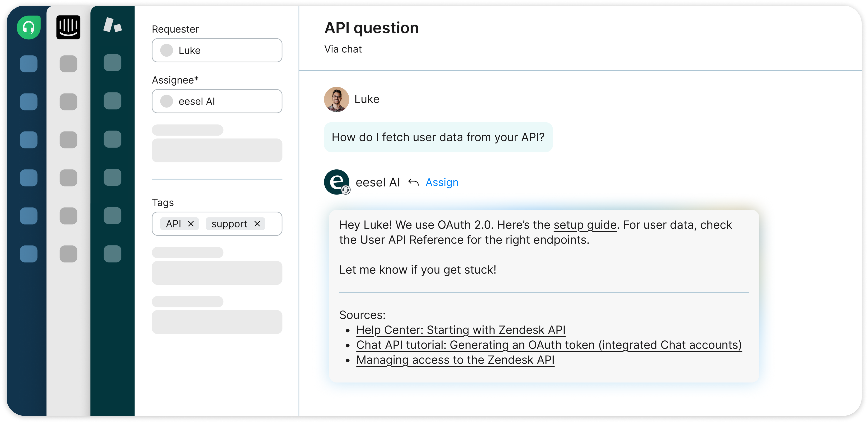
Task: Open 'Managing access to the Zendesk API'
Action: pyautogui.click(x=455, y=360)
